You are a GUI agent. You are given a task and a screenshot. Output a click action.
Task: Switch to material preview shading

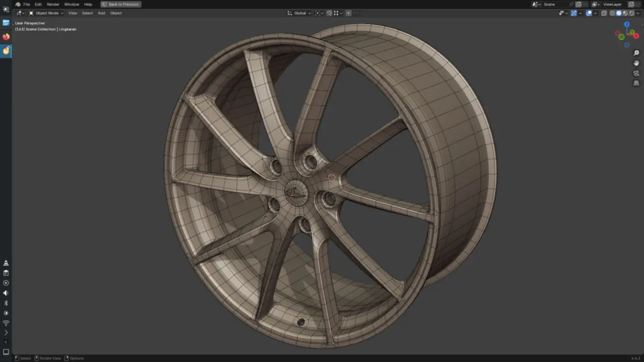point(625,13)
